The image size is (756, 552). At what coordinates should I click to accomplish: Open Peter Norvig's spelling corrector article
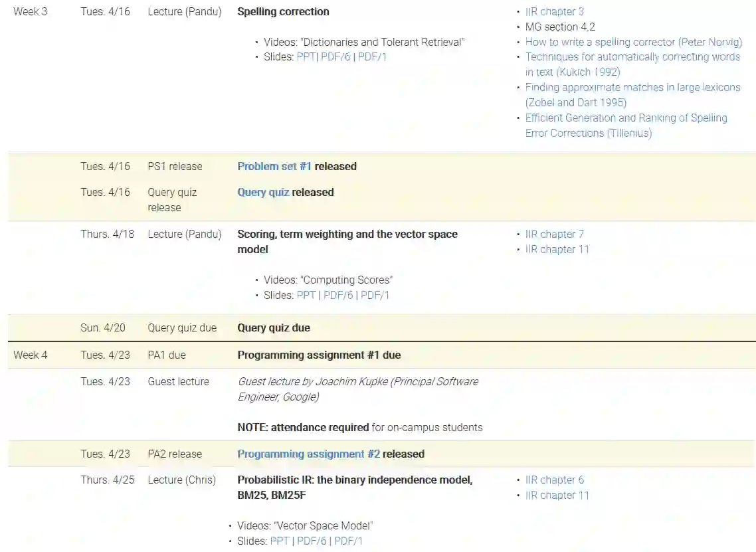[x=633, y=42]
